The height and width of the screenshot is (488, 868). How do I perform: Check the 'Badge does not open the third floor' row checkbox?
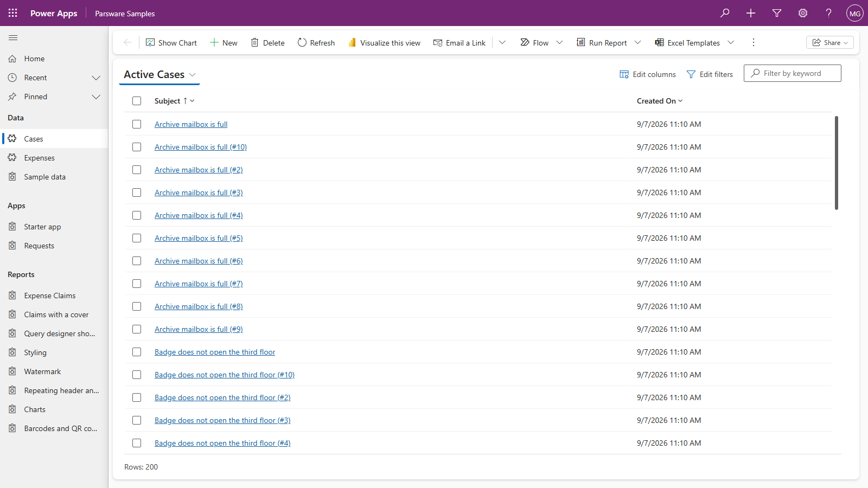point(137,352)
